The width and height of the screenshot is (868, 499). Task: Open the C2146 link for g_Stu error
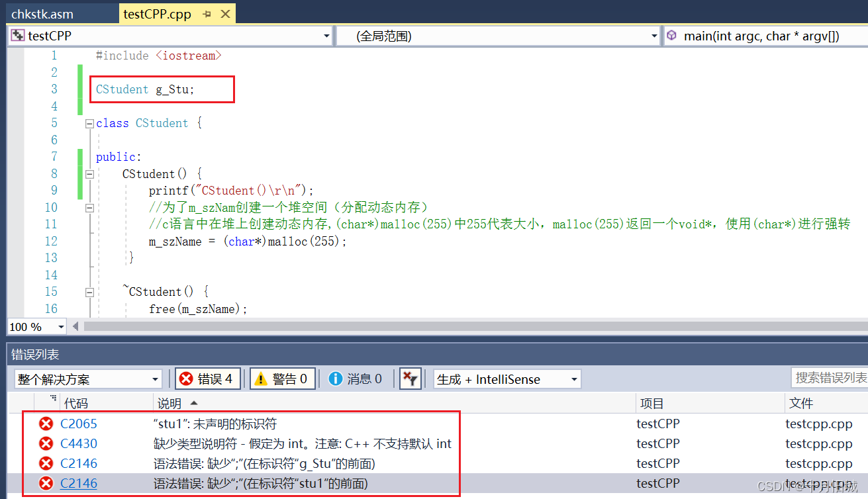click(x=79, y=464)
